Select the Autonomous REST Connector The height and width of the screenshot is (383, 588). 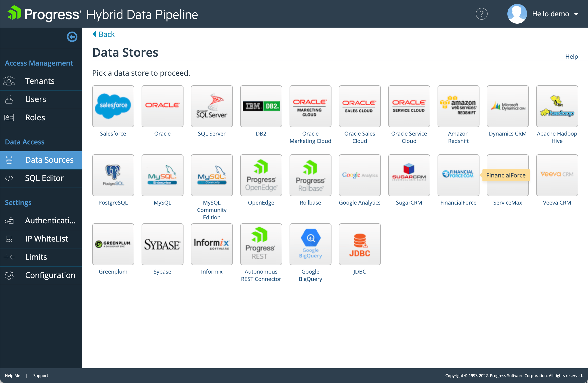(x=261, y=244)
